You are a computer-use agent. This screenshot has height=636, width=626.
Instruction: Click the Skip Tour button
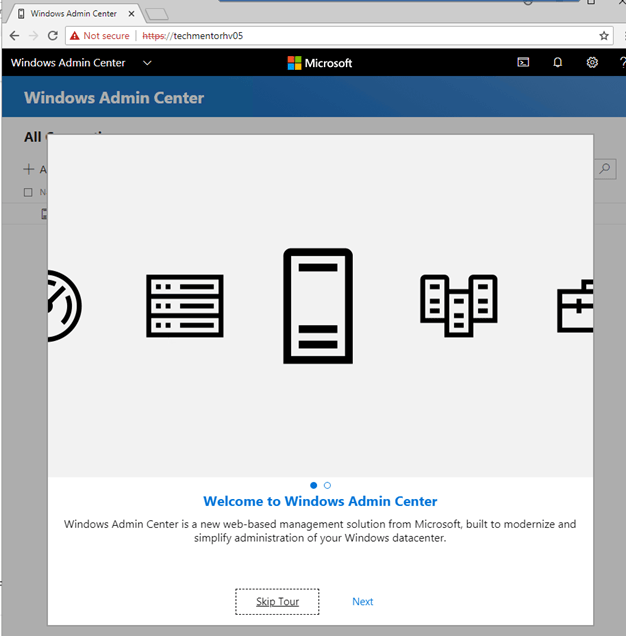278,602
